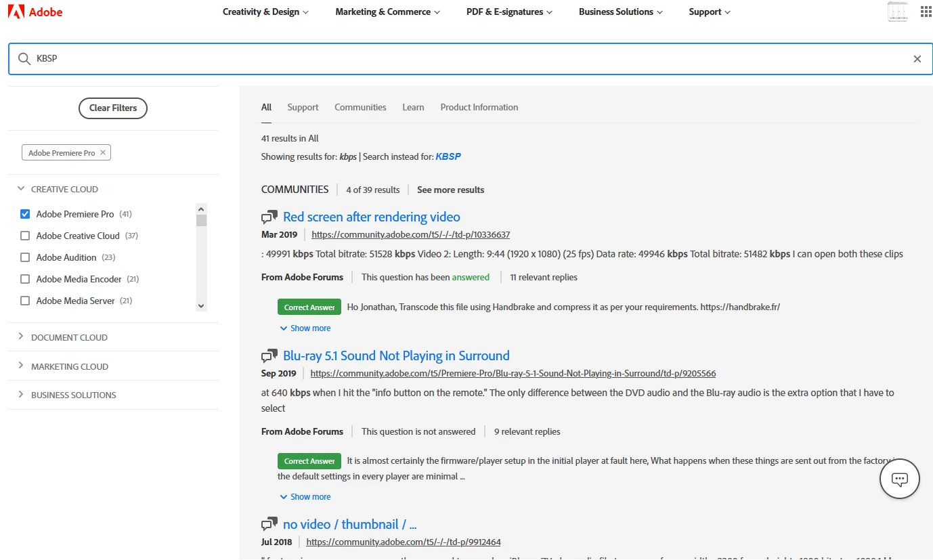
Task: Switch to the Product Information tab
Action: [x=479, y=107]
